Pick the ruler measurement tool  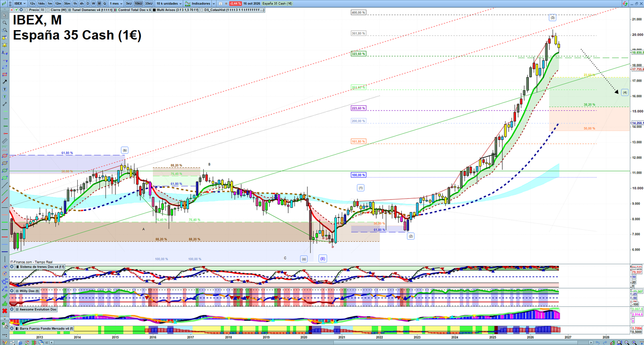[x=4, y=141]
